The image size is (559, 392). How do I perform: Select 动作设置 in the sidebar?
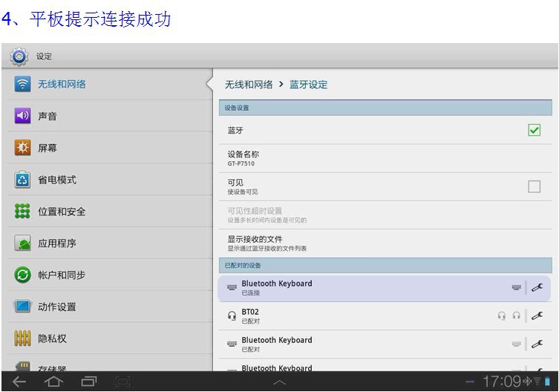pos(110,307)
